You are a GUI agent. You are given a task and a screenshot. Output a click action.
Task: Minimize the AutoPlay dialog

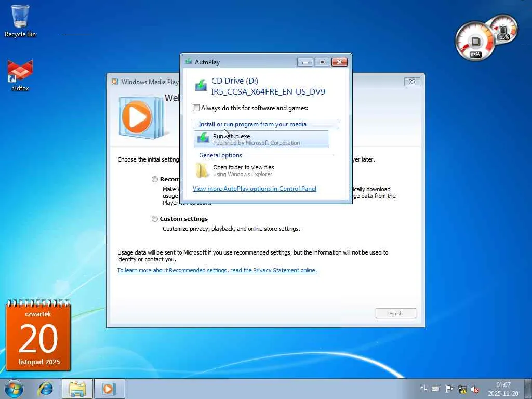(305, 62)
